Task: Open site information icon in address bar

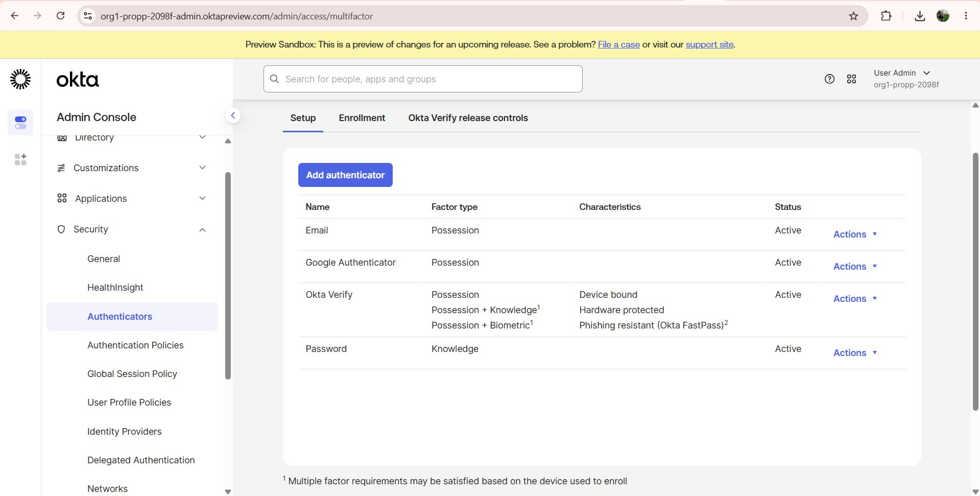Action: pos(88,16)
